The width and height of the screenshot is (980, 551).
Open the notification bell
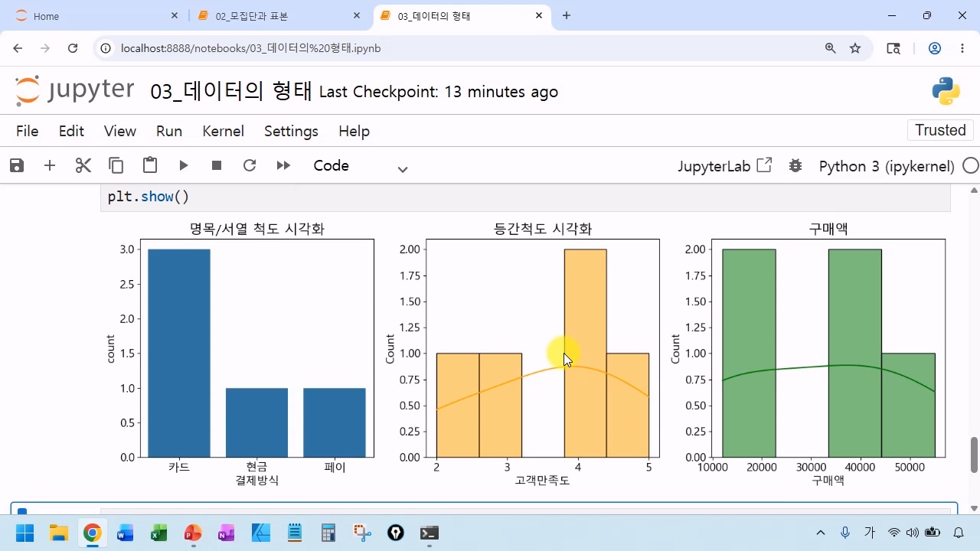pyautogui.click(x=959, y=533)
